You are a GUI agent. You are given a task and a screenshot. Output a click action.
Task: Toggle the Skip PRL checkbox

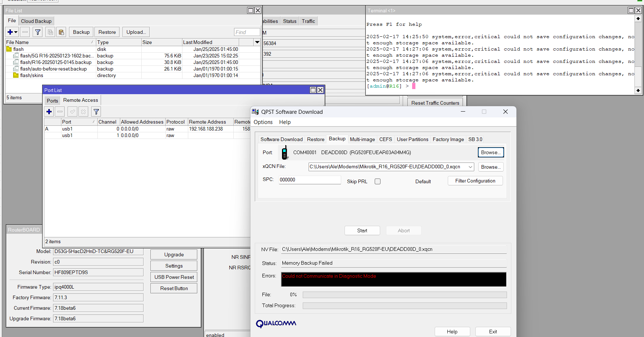[x=378, y=181]
